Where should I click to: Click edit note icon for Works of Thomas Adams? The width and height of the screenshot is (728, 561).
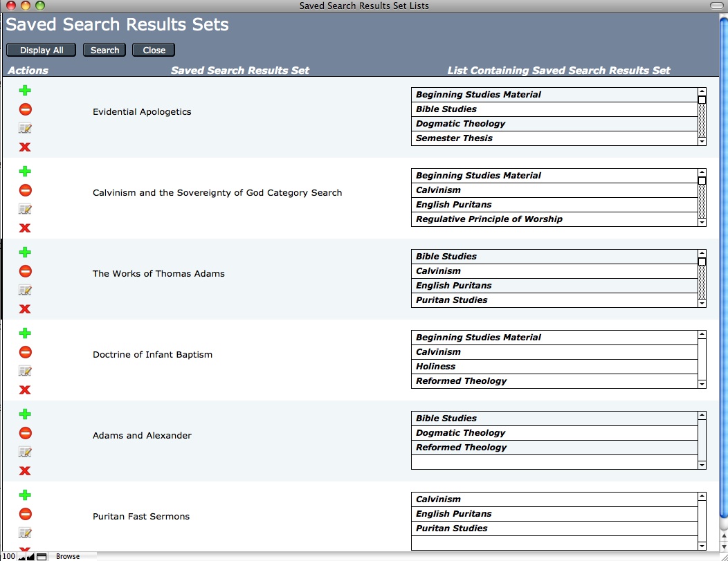pyautogui.click(x=25, y=291)
